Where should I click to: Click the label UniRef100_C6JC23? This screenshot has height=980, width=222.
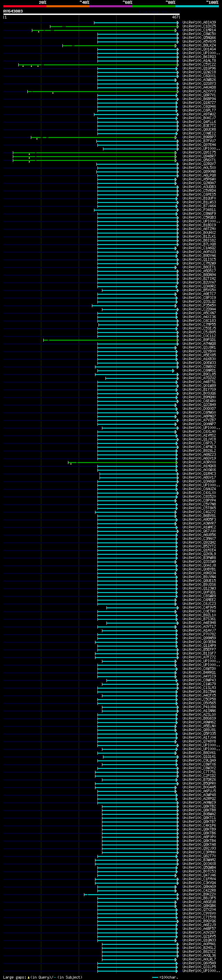[x=199, y=604]
